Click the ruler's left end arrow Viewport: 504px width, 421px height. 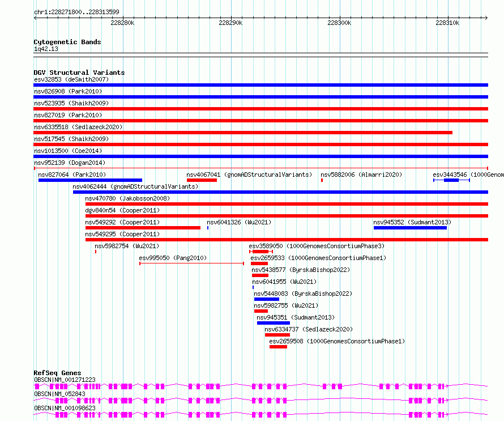click(35, 18)
